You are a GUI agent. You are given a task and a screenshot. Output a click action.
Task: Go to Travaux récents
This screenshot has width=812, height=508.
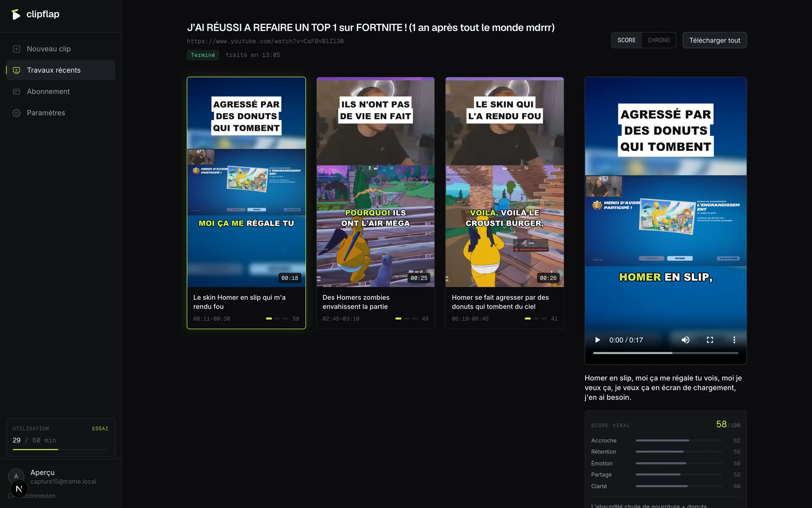point(61,70)
